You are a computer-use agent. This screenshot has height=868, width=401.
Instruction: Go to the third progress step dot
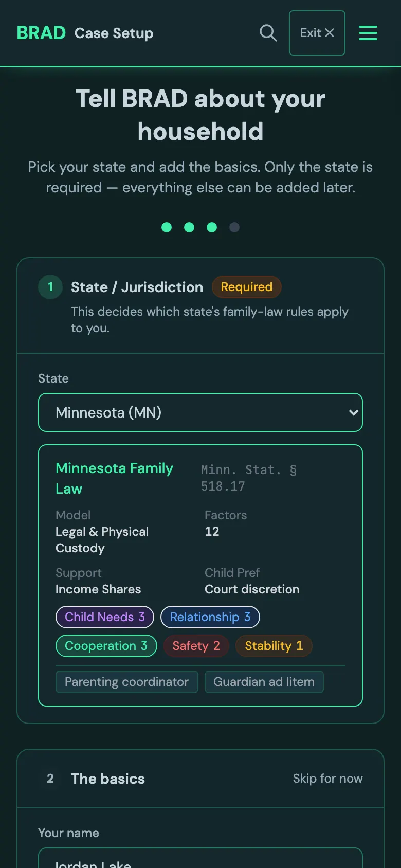click(x=212, y=227)
